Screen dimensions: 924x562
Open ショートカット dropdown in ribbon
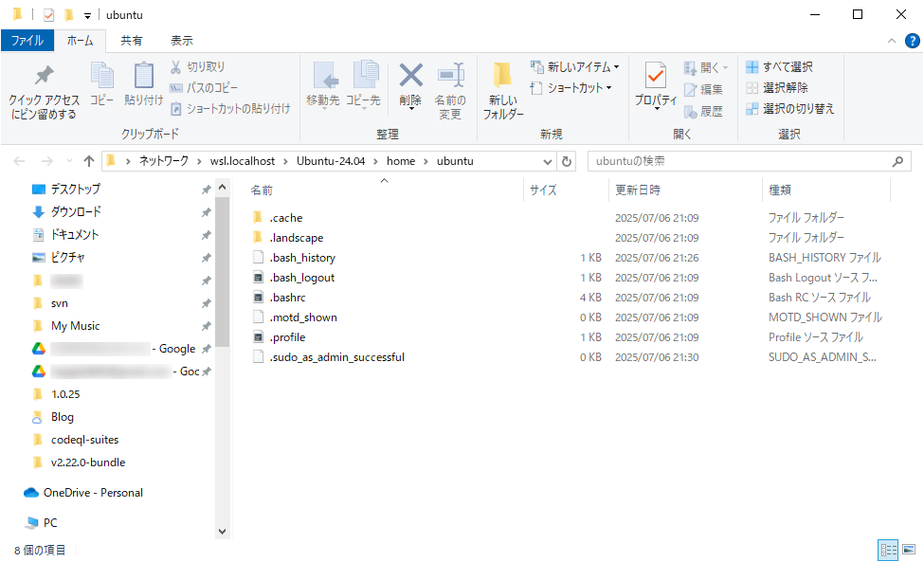(571, 88)
